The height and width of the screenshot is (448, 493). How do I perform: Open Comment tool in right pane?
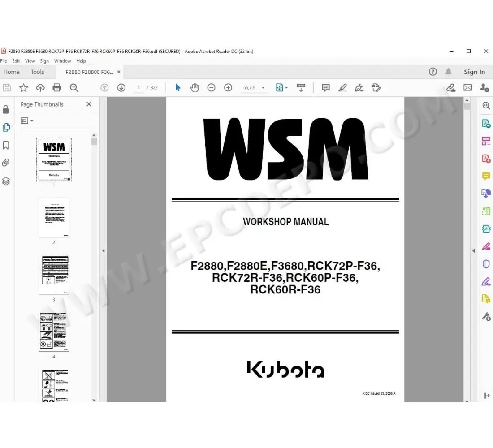pyautogui.click(x=486, y=176)
